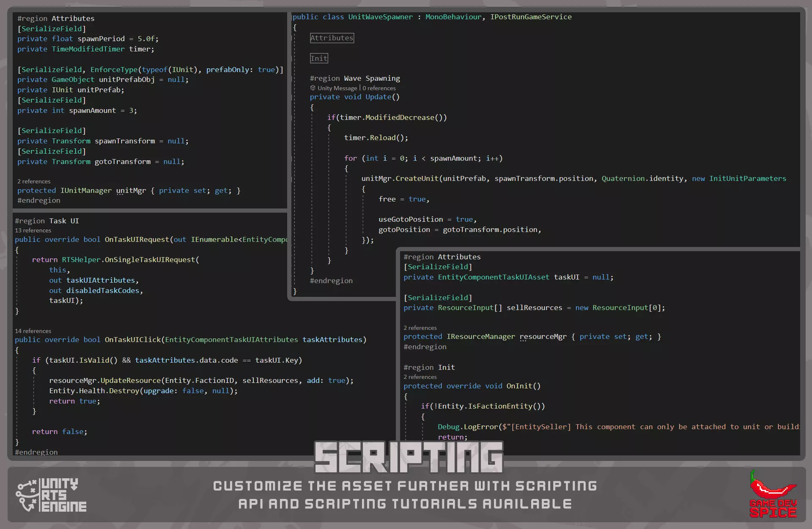812x529 pixels.
Task: Open the 0 references CodeLens link
Action: [x=379, y=88]
